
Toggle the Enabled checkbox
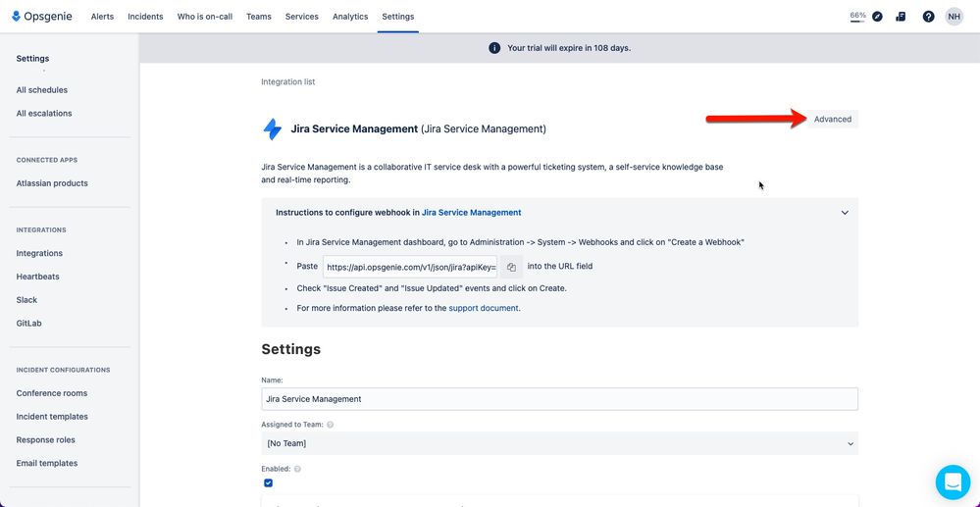268,483
